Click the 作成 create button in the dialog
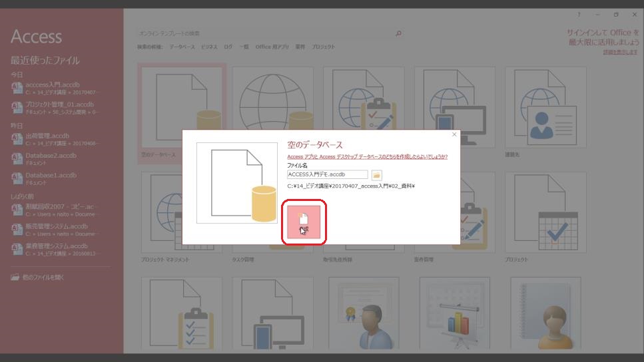The width and height of the screenshot is (644, 362). (x=304, y=222)
